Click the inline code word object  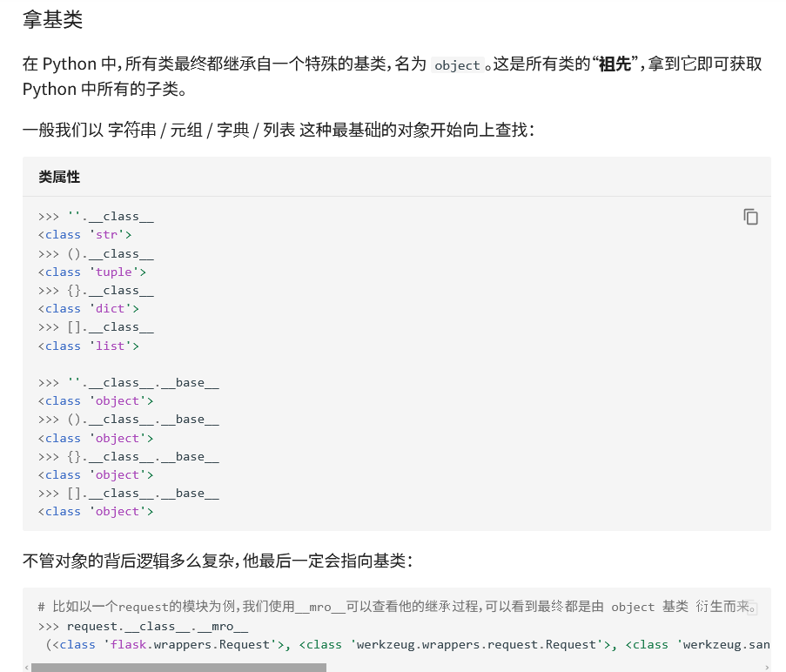[x=457, y=65]
